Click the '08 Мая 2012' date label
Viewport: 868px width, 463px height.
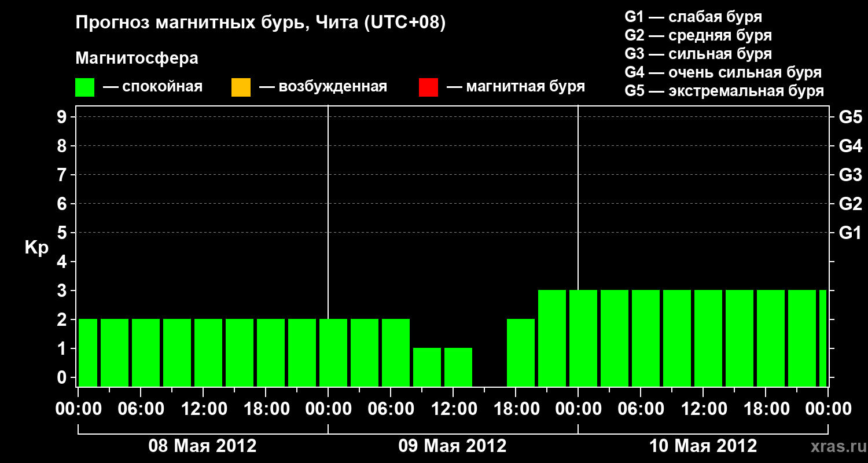pyautogui.click(x=203, y=446)
